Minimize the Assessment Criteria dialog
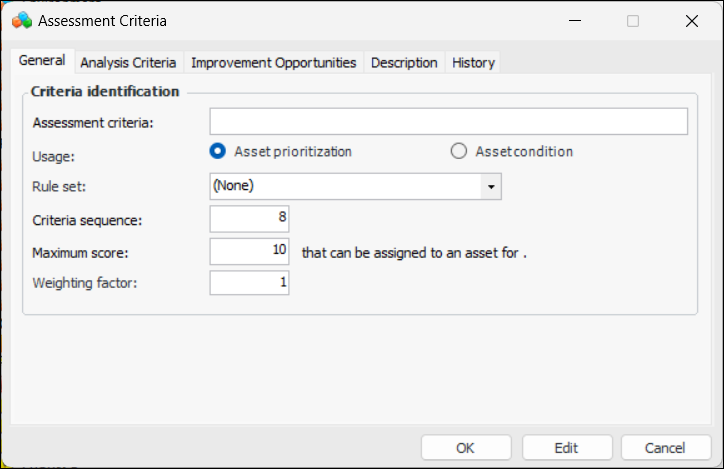This screenshot has width=724, height=469. (x=575, y=20)
